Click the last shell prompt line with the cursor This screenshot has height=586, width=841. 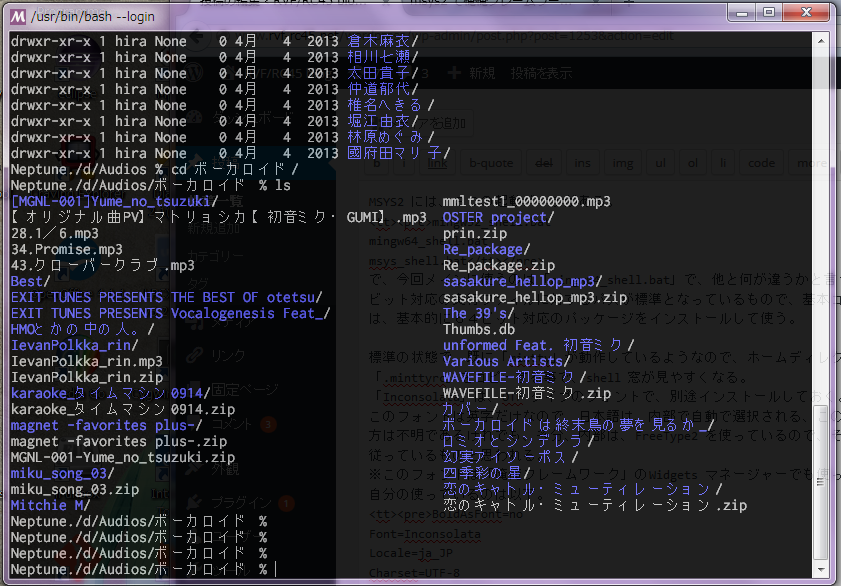coord(144,569)
